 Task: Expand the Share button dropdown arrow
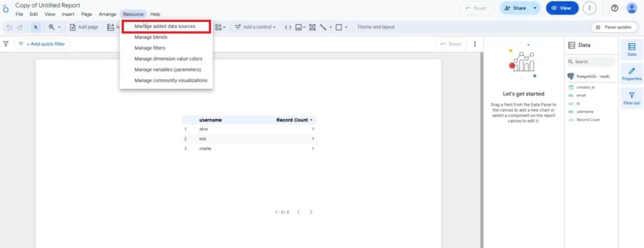(535, 8)
